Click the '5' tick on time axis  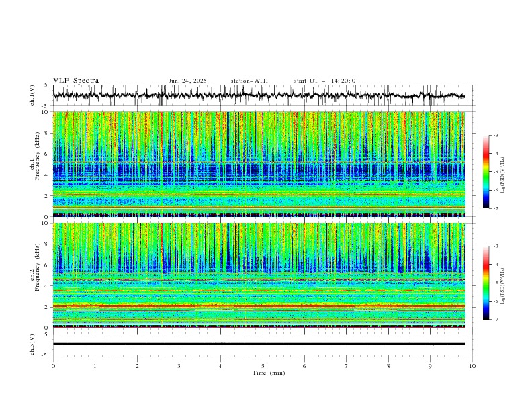[263, 366]
